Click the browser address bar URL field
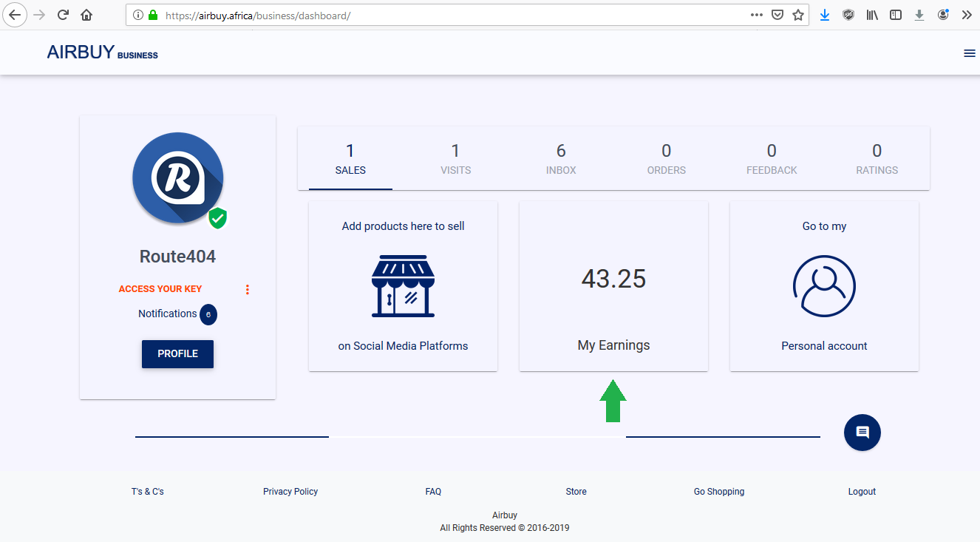This screenshot has height=542, width=980. click(x=443, y=15)
